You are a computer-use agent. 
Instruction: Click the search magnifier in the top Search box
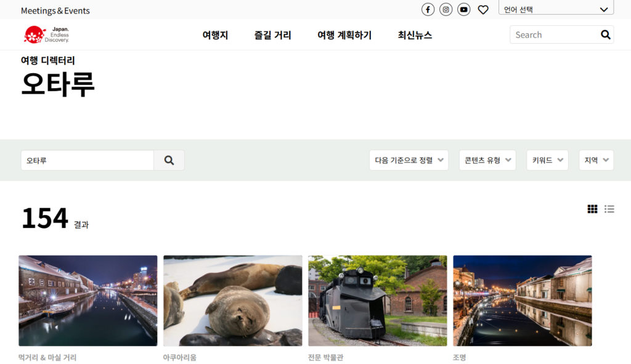[x=605, y=34]
